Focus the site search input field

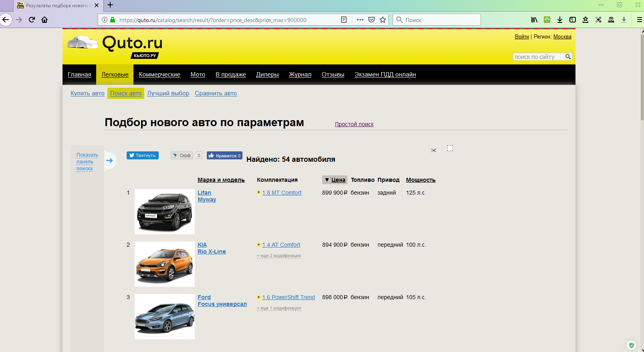point(539,57)
